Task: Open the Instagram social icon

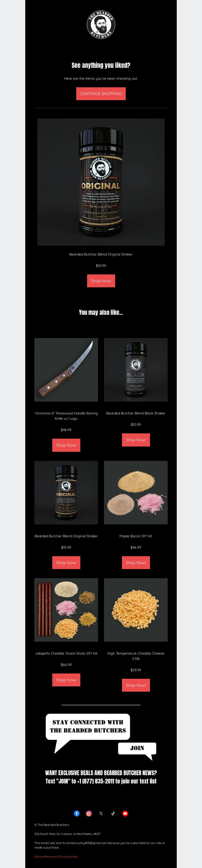Action: [x=89, y=813]
